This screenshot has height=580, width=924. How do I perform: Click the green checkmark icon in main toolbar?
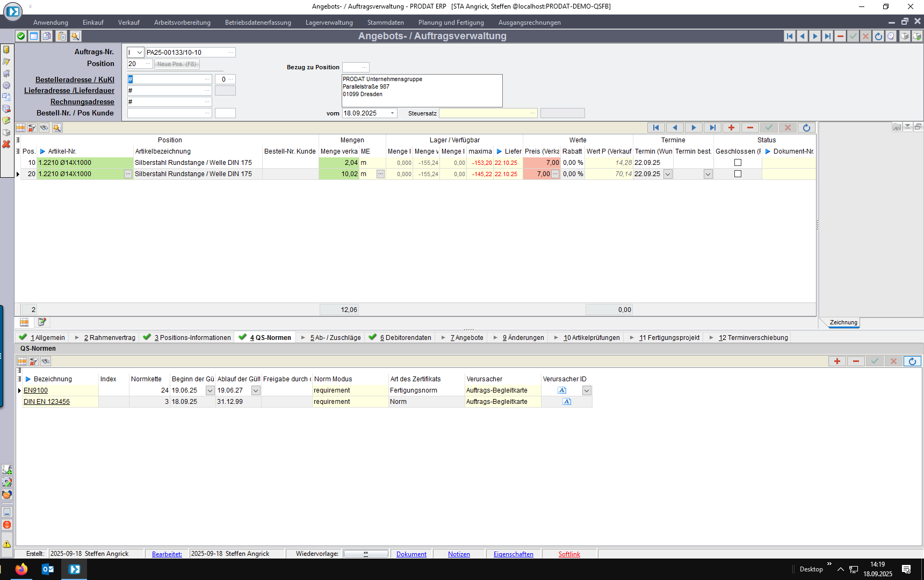coord(21,36)
